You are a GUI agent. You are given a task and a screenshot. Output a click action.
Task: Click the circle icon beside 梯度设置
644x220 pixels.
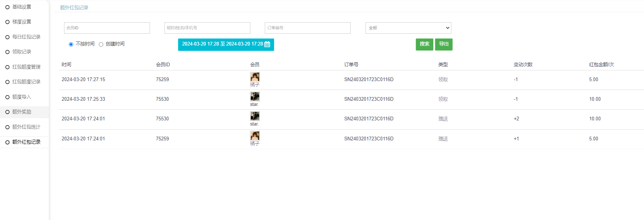(7, 22)
